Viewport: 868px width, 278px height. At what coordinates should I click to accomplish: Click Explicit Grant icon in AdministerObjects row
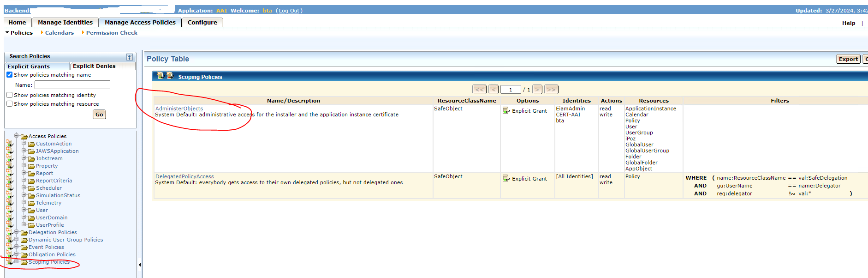506,110
